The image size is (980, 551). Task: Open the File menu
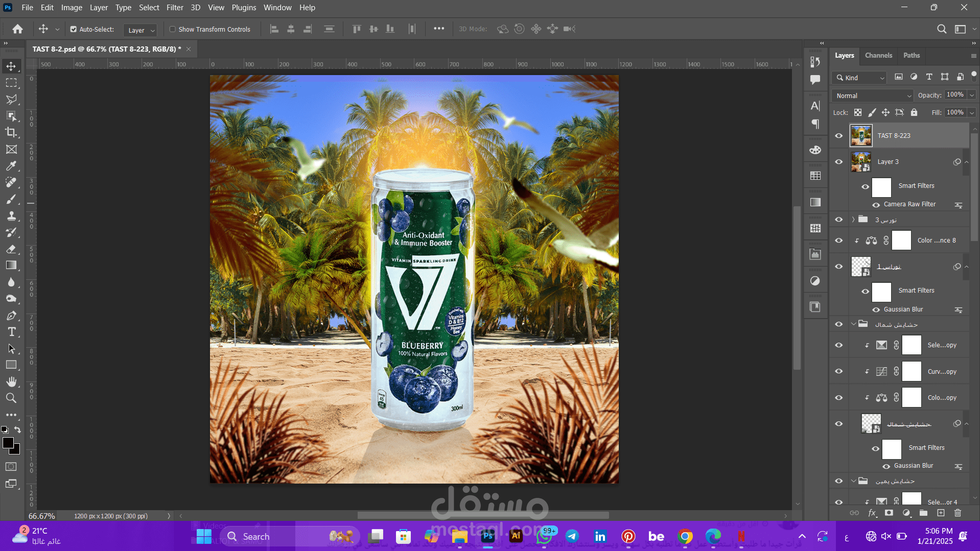click(x=27, y=8)
